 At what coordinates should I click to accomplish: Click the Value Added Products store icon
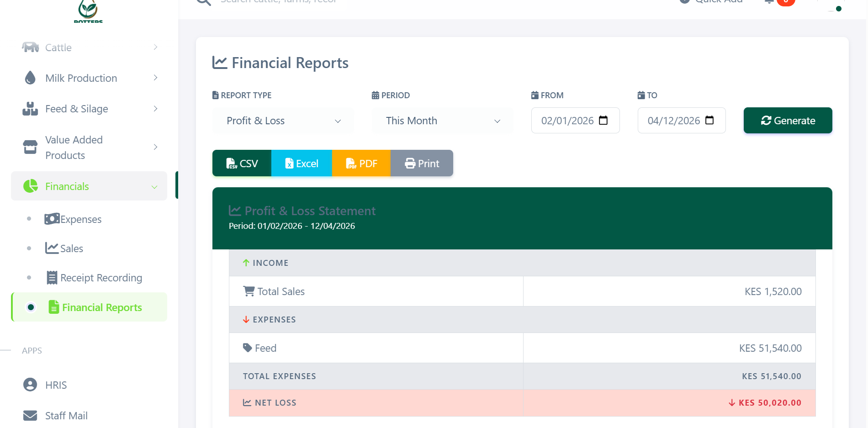coord(30,147)
